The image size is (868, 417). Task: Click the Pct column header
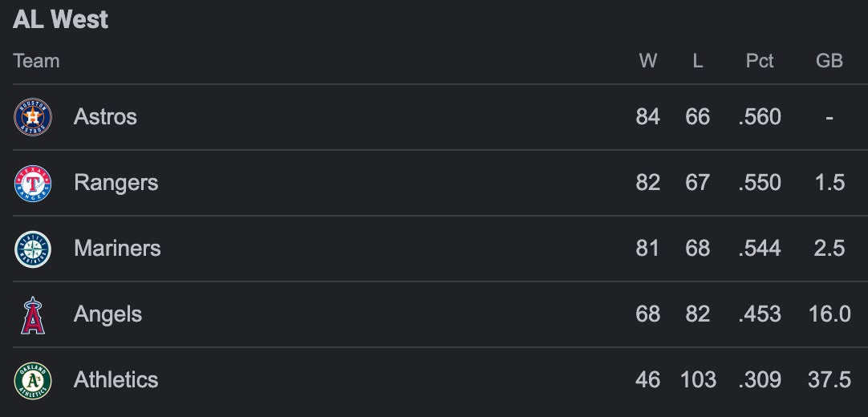760,61
